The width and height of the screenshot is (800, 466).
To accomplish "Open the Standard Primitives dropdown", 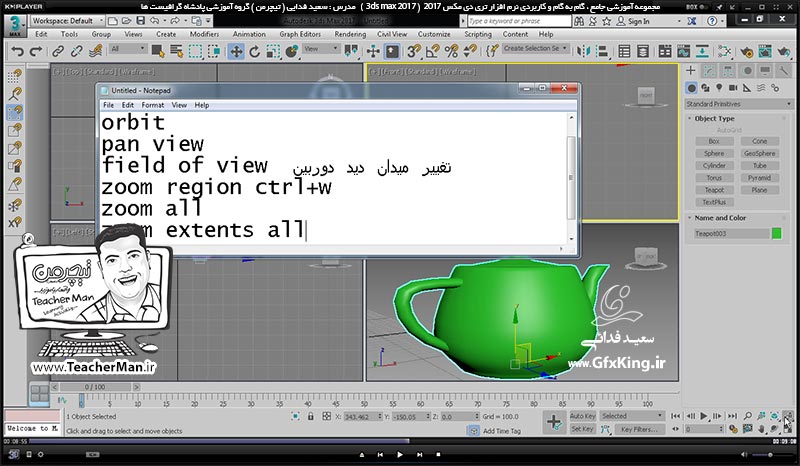I will (738, 104).
